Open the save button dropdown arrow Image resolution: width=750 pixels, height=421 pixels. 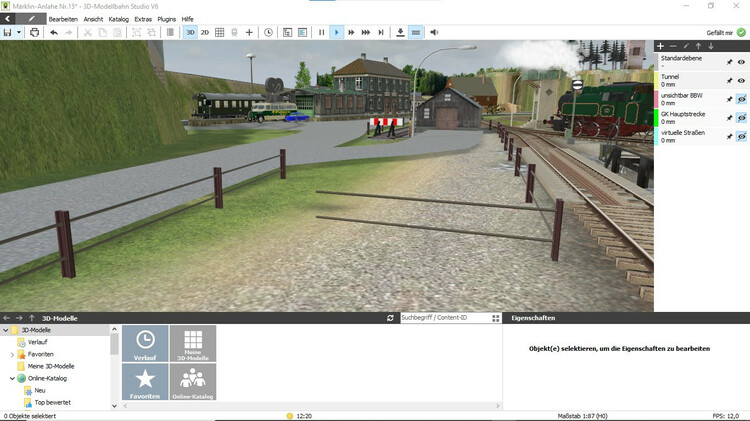tap(20, 32)
